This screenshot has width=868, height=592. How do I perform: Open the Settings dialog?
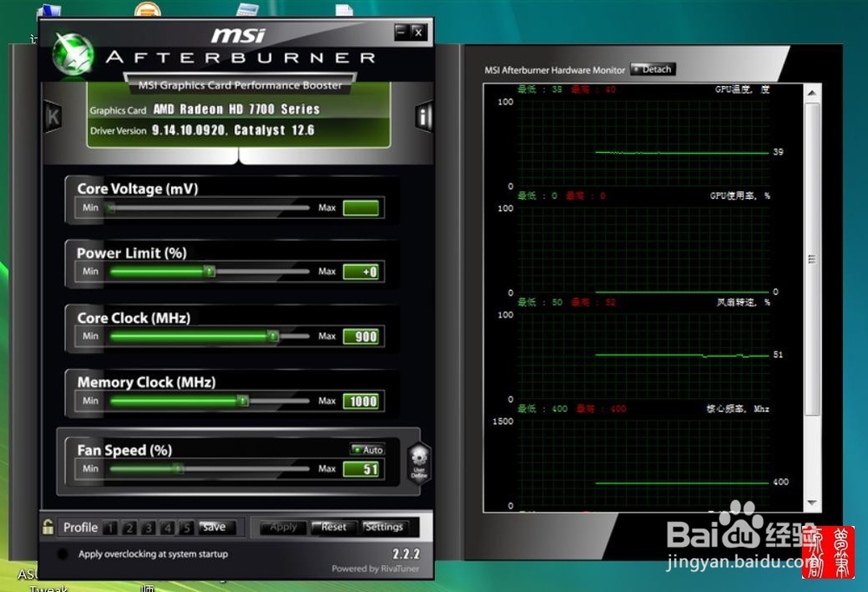[x=385, y=527]
